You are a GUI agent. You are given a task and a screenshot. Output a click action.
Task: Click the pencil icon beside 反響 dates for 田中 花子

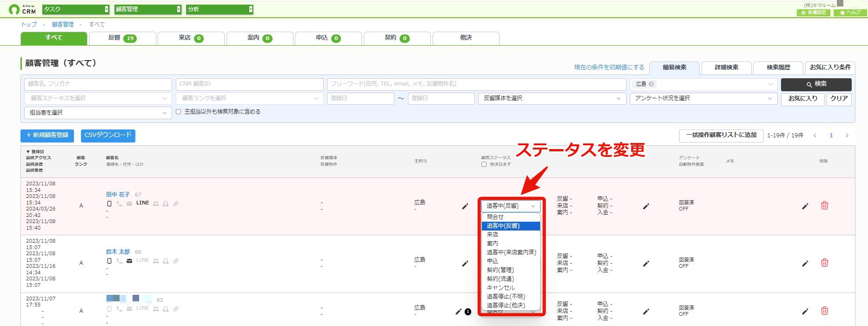pyautogui.click(x=646, y=206)
